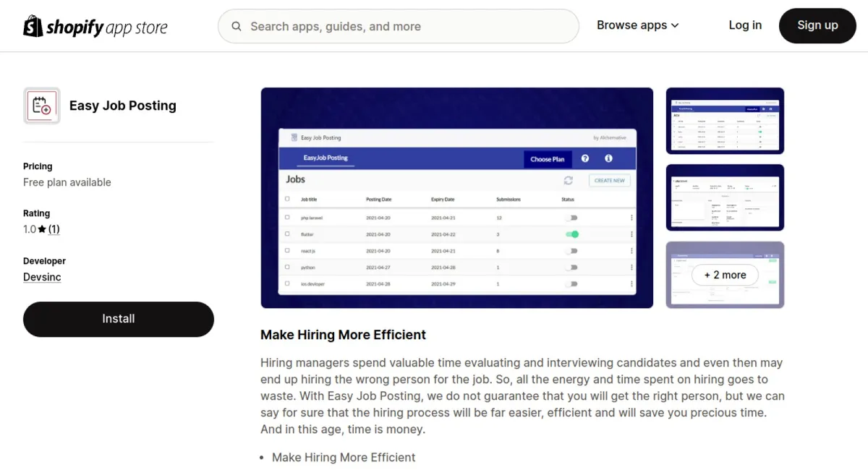Viewport: 868px width, 470px height.
Task: Click the Choose Plan button in the preview
Action: coord(548,159)
